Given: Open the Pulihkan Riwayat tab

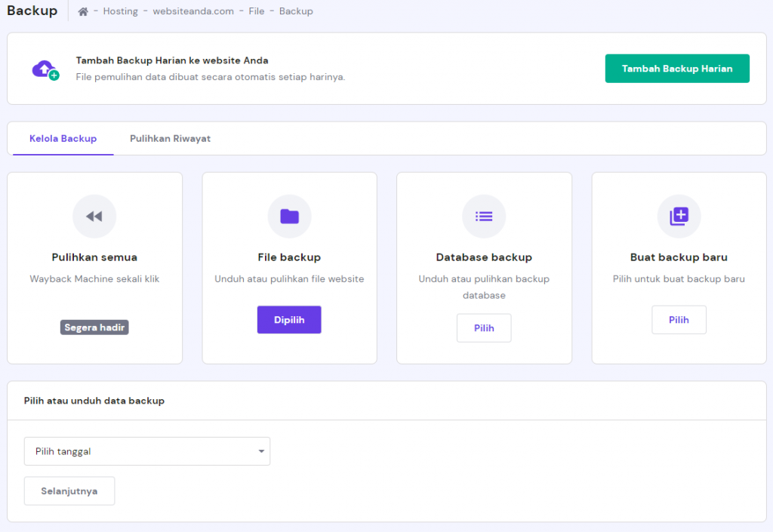Looking at the screenshot, I should 170,139.
